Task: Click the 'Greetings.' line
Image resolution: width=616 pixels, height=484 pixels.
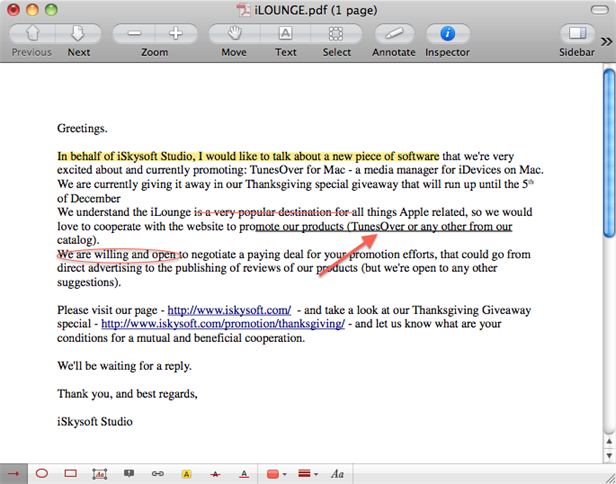Action: (82, 128)
